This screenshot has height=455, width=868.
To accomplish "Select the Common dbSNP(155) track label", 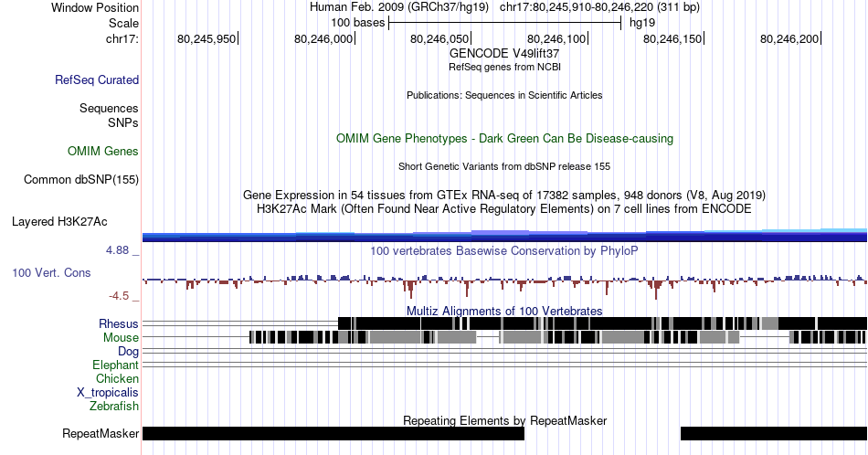I will point(81,179).
